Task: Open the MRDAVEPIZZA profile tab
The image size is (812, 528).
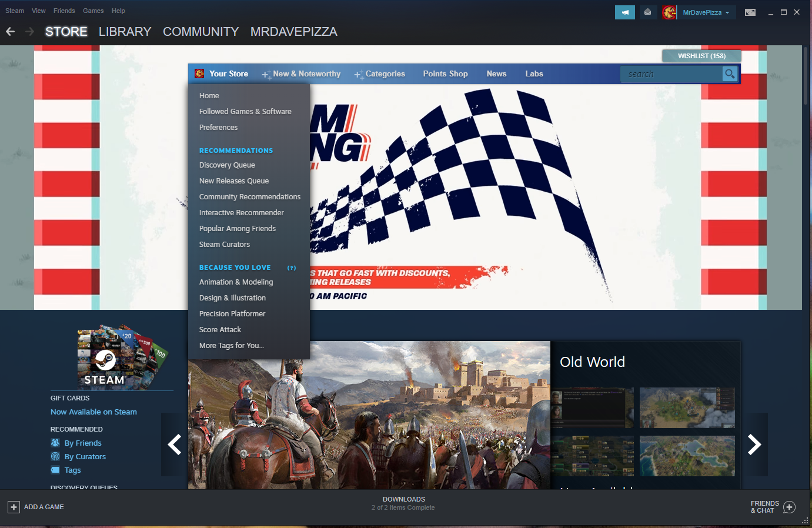Action: pyautogui.click(x=294, y=32)
